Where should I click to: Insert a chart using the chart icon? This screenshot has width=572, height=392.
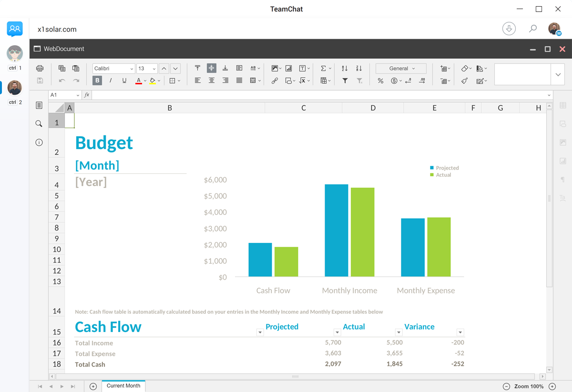(x=288, y=69)
